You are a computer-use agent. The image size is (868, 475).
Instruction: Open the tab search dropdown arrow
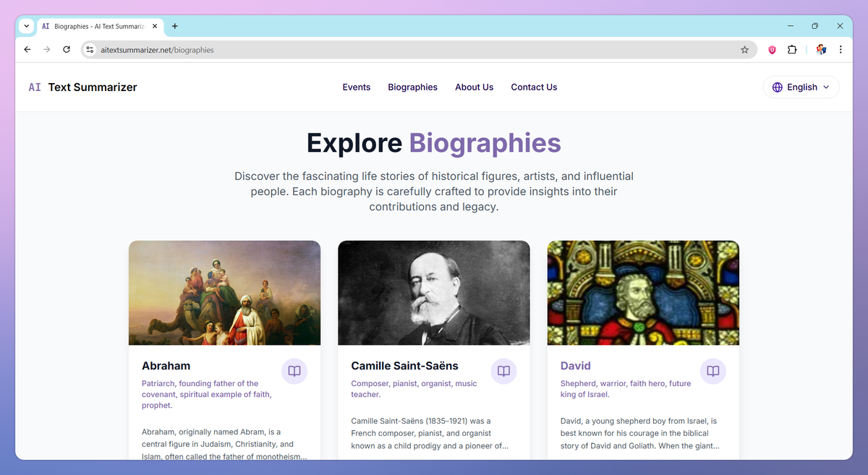27,26
